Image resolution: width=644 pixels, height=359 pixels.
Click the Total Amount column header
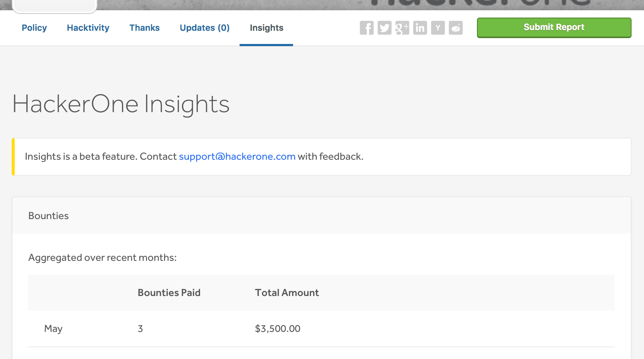[x=287, y=293]
